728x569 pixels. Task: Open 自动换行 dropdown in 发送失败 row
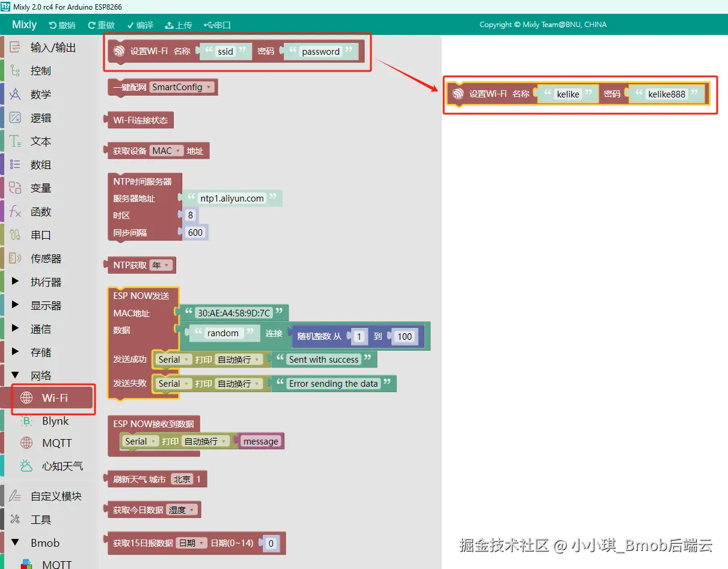click(x=238, y=384)
